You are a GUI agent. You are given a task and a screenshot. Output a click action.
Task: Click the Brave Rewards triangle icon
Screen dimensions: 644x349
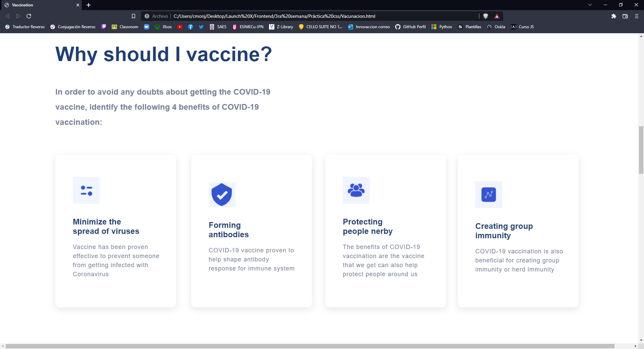point(497,16)
